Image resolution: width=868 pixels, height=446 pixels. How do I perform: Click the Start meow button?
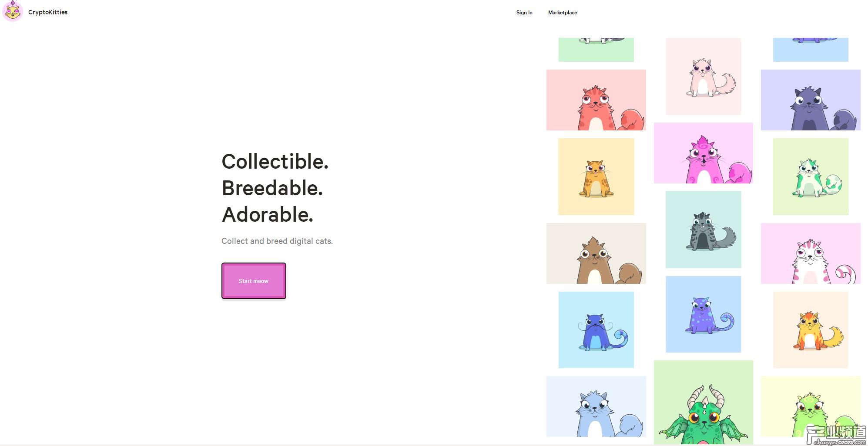pos(254,281)
